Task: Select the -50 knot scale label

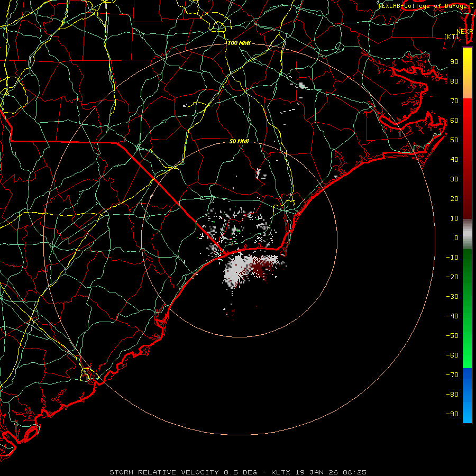Action: tap(452, 336)
